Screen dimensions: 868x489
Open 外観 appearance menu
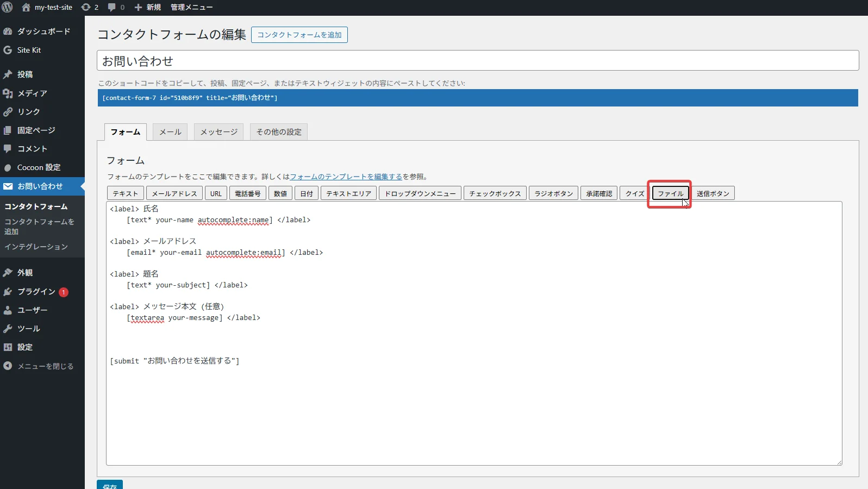point(42,273)
